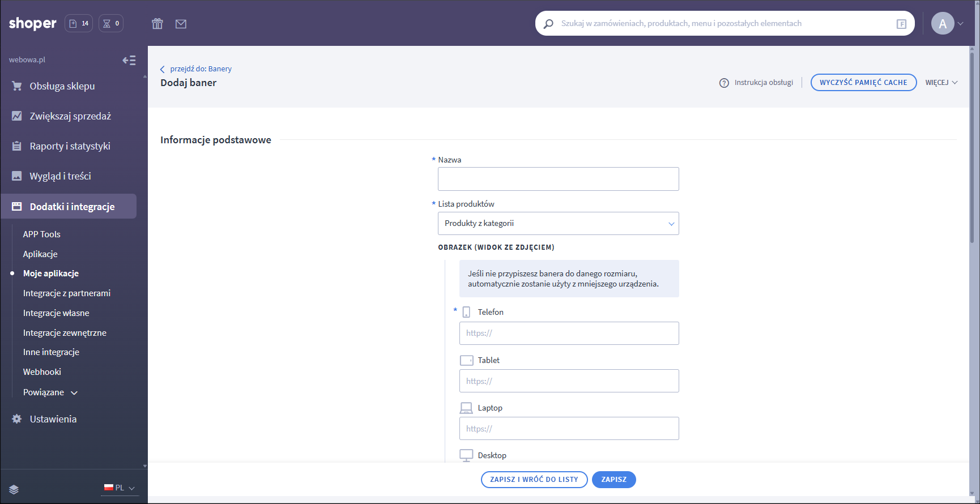The image size is (980, 504).
Task: Select Webhooki in the sidebar
Action: point(42,372)
